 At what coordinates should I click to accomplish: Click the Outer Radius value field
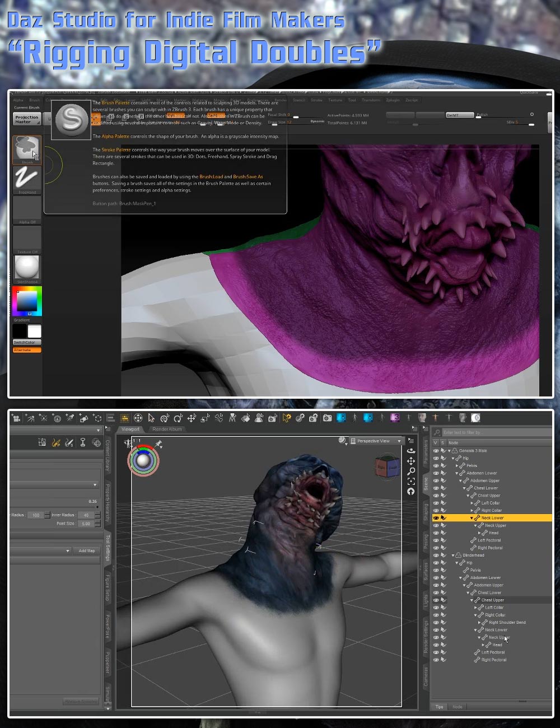(36, 515)
